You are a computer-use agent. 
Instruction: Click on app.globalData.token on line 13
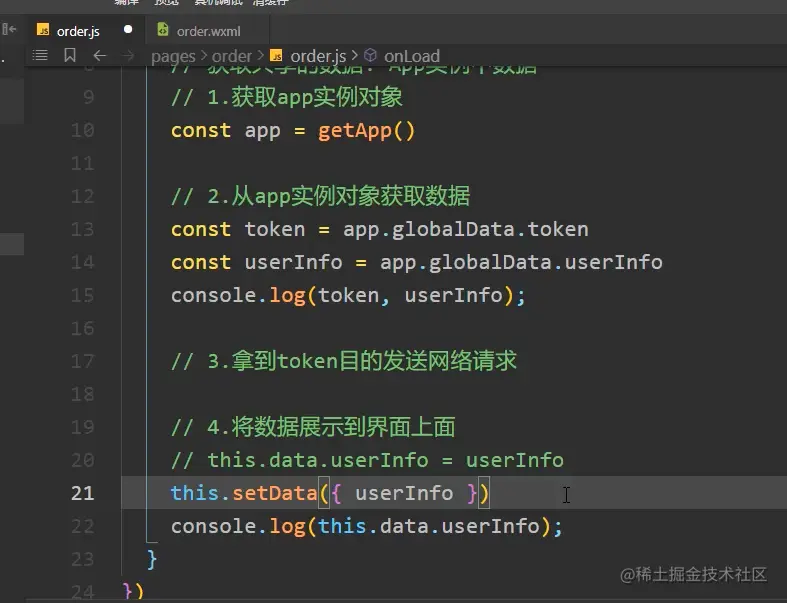click(466, 229)
